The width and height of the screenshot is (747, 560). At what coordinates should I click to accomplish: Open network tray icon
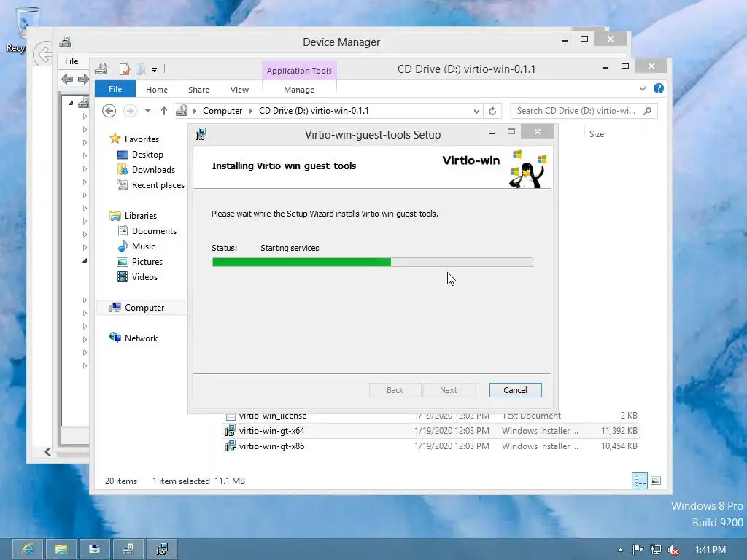point(656,550)
